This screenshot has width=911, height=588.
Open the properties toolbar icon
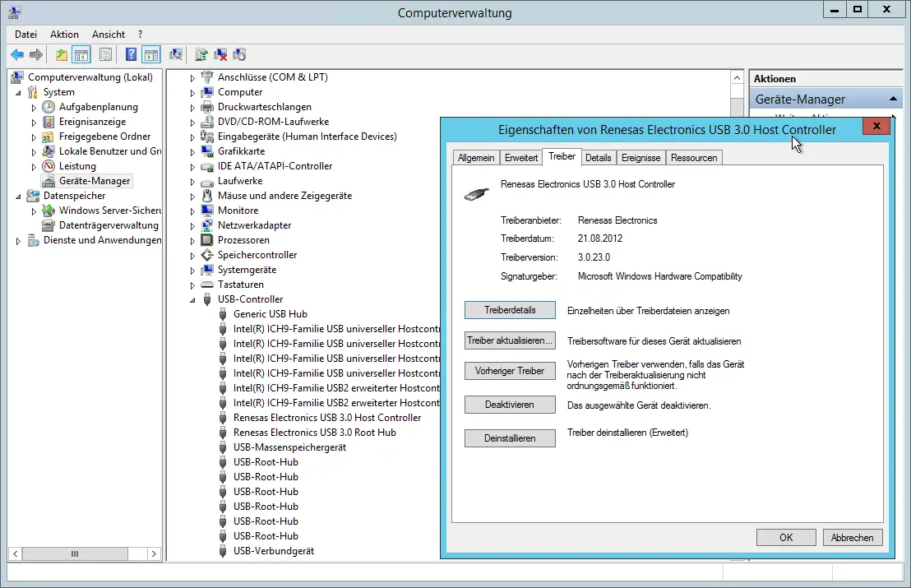click(x=106, y=54)
